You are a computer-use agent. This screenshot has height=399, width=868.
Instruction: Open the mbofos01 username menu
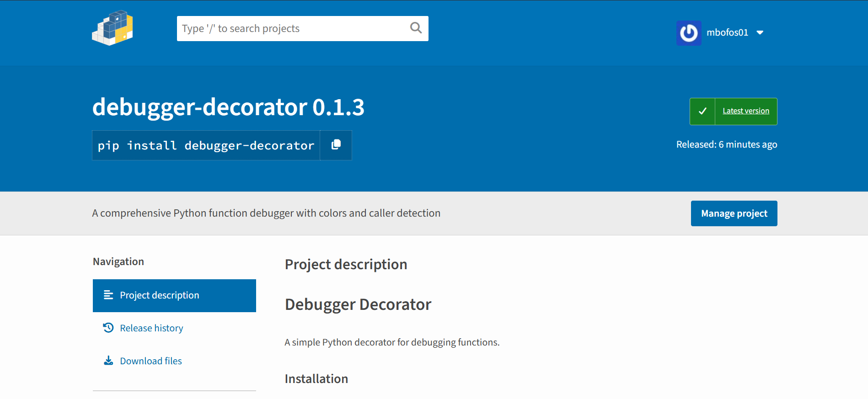727,33
